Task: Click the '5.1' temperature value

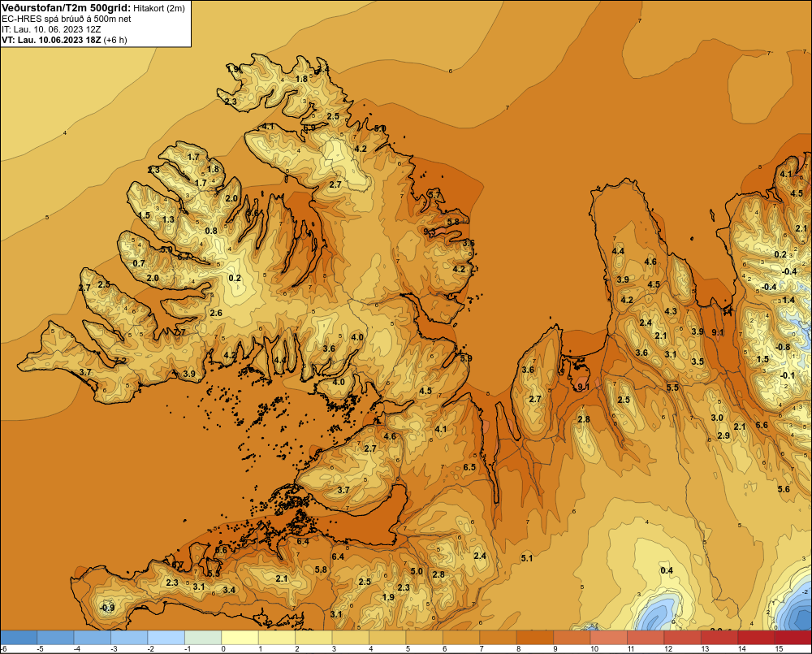Action: pyautogui.click(x=527, y=558)
